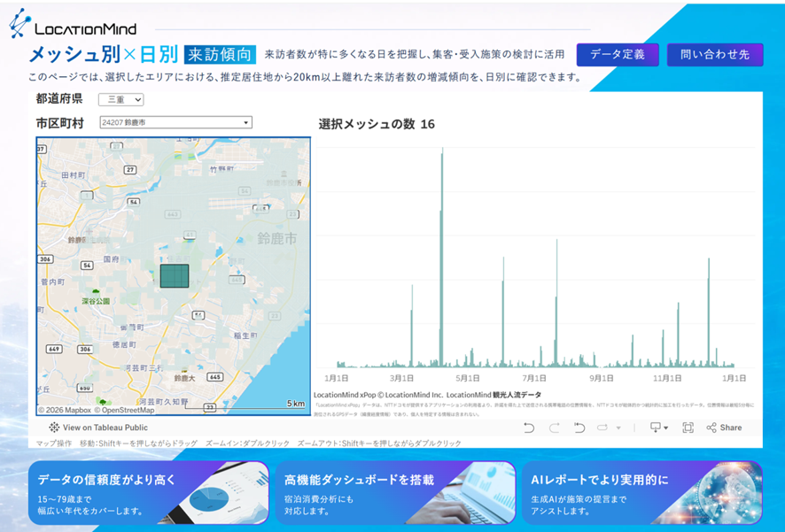Open the データ定義 button

(618, 55)
